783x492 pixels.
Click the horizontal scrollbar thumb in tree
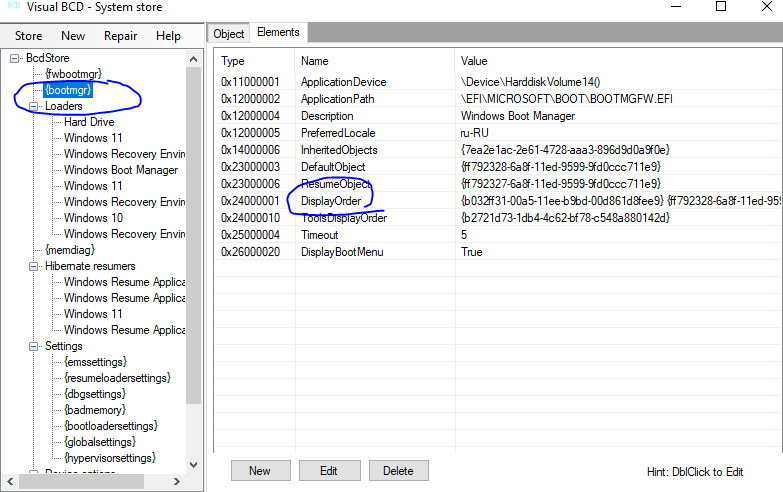81,482
